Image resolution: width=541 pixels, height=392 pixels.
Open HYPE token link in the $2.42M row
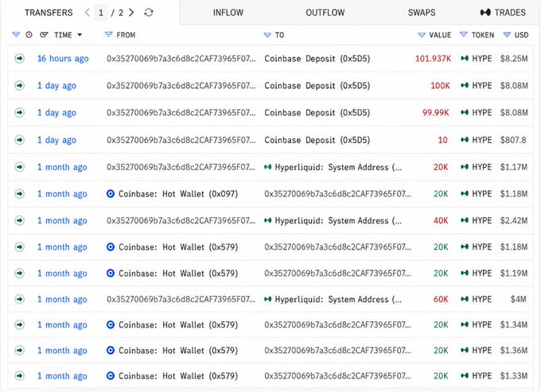click(x=481, y=220)
